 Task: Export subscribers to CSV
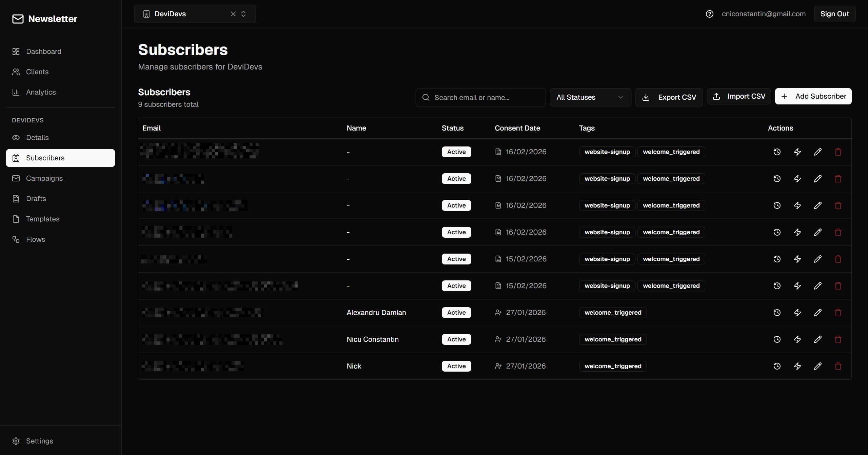click(669, 97)
